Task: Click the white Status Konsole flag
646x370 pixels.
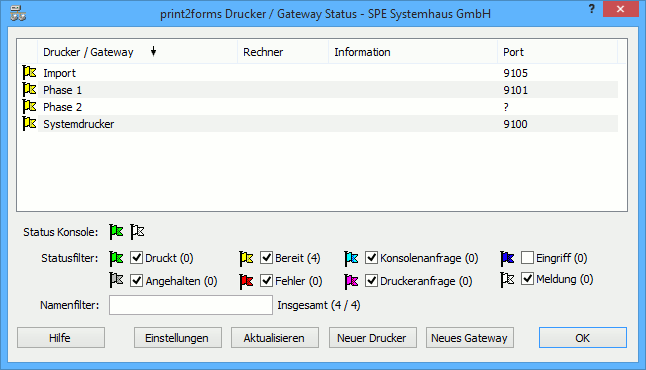Action: coord(137,232)
